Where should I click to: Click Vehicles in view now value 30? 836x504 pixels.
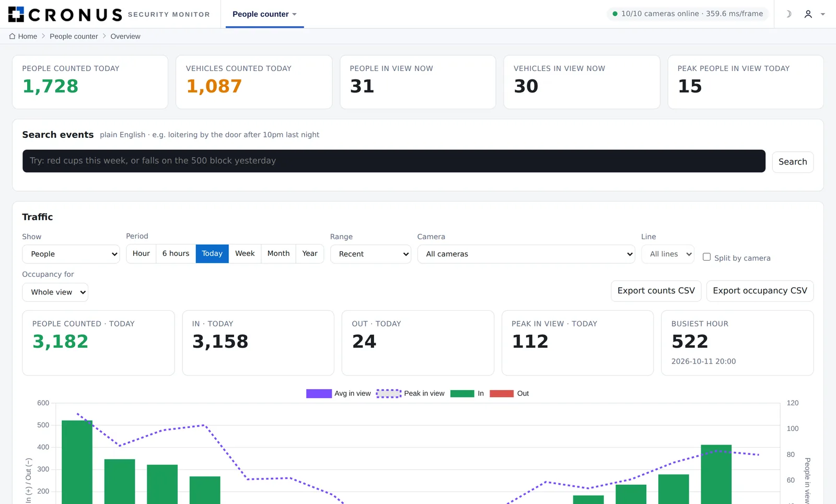click(x=526, y=86)
